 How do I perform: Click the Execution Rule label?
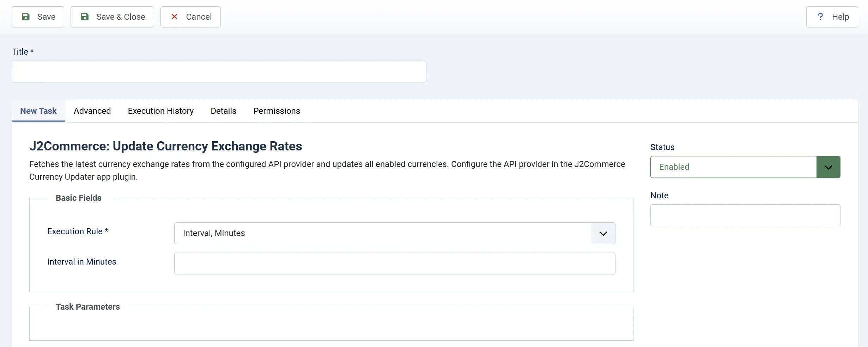(x=78, y=231)
